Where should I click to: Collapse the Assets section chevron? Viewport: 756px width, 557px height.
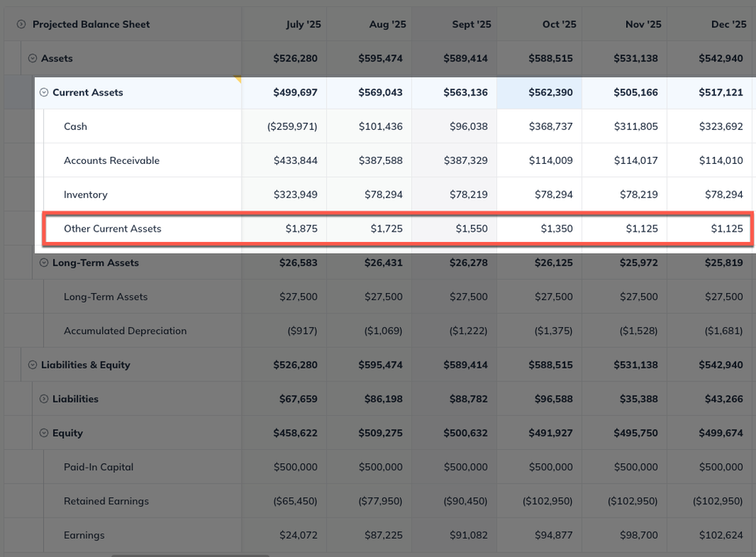coord(32,58)
